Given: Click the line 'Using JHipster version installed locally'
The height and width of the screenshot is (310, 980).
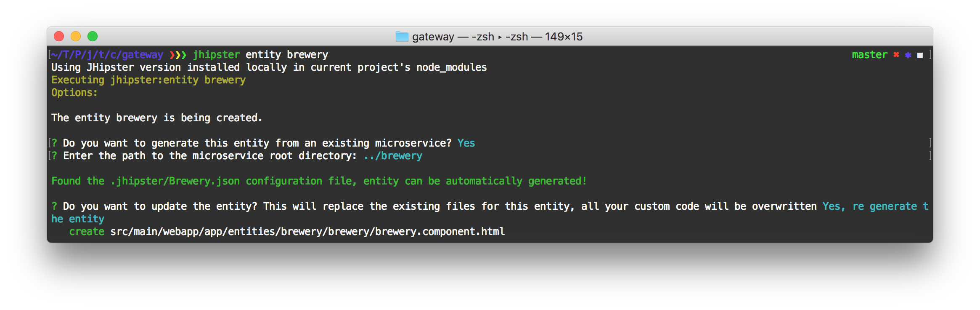Looking at the screenshot, I should [x=269, y=67].
